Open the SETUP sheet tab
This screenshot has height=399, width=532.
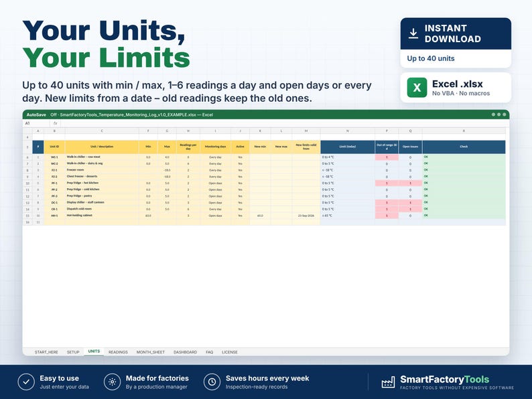click(73, 352)
